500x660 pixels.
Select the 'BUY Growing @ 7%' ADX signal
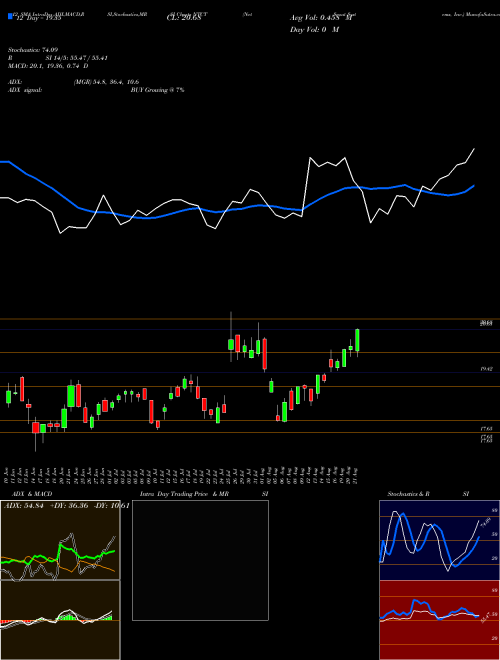point(157,90)
